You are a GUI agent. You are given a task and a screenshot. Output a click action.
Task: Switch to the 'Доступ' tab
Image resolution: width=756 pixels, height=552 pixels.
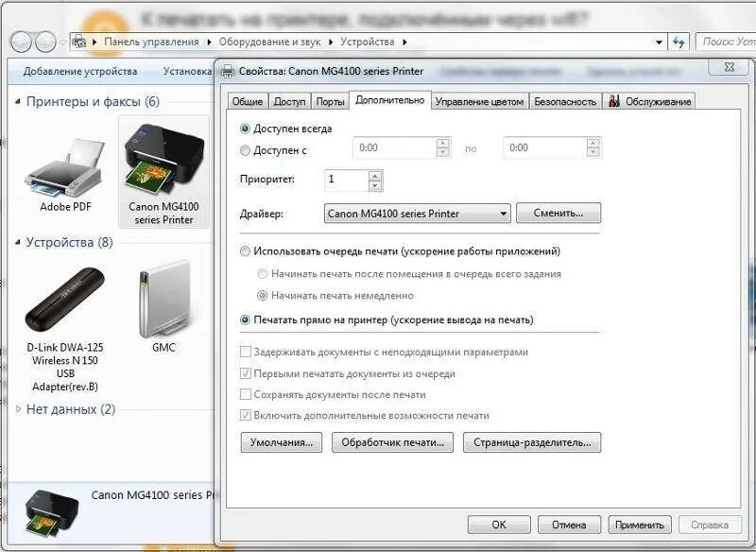click(290, 101)
